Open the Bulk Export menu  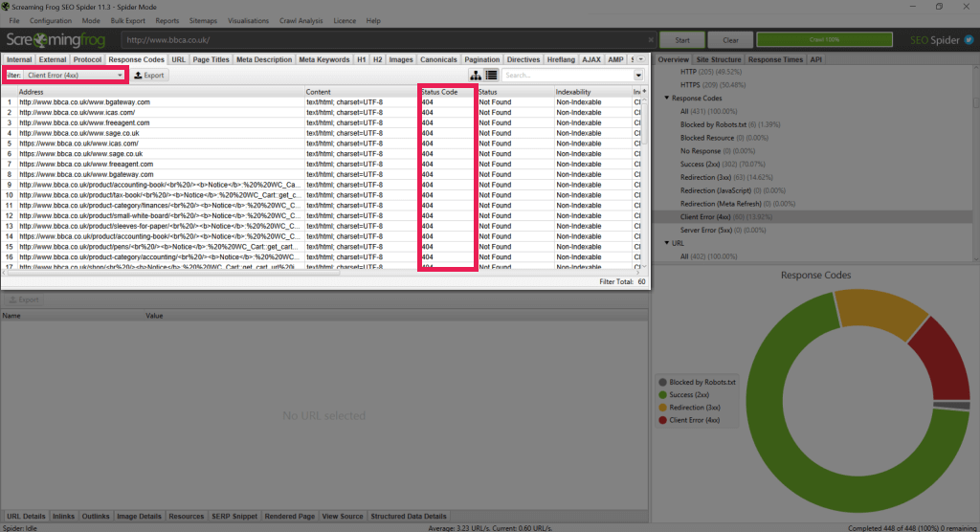click(127, 21)
